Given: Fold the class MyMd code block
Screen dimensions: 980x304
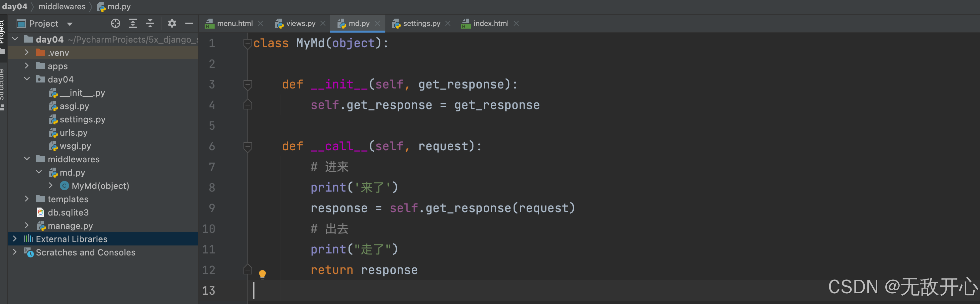Looking at the screenshot, I should [248, 44].
